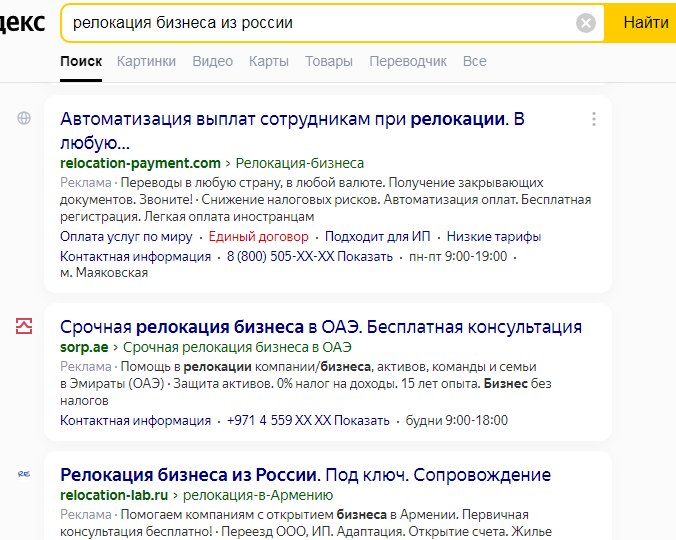676x540 pixels.
Task: Open the Переводчик tab
Action: [408, 61]
